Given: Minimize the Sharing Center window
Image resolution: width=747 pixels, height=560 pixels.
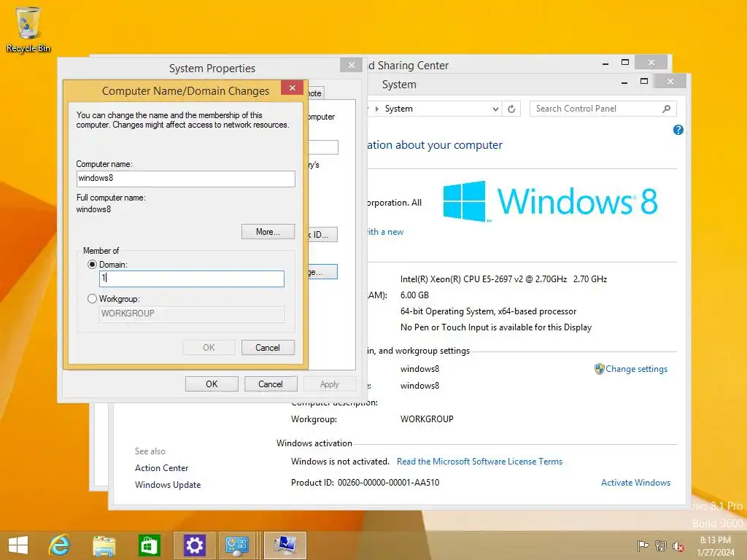Looking at the screenshot, I should (x=605, y=63).
